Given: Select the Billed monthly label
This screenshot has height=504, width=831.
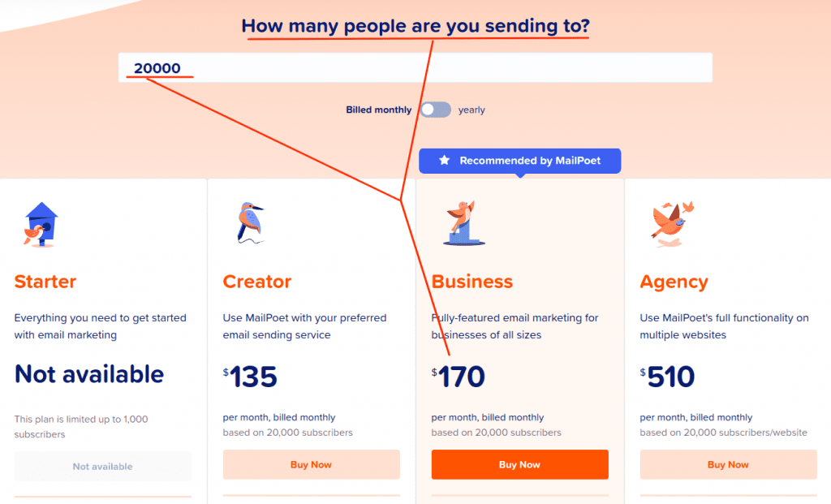Looking at the screenshot, I should 378,110.
